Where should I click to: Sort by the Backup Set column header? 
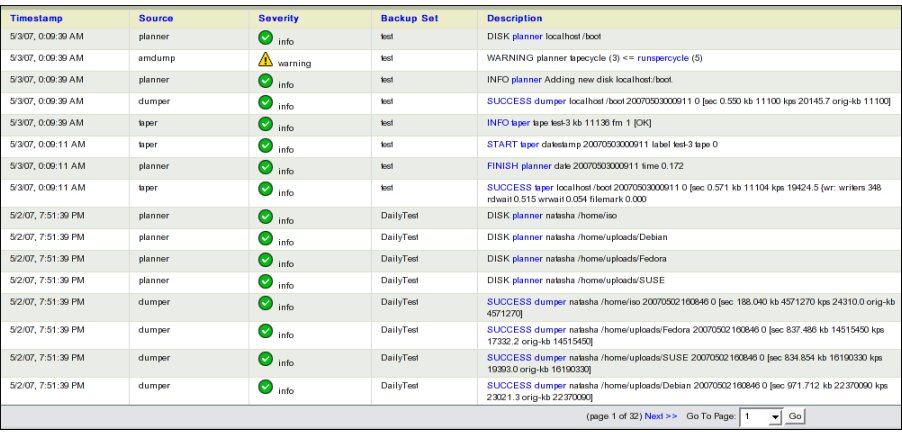point(409,18)
